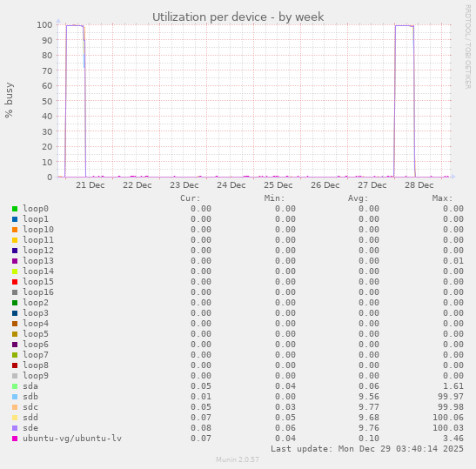
Task: Select the 'loop3' legend label
Action: pos(36,313)
